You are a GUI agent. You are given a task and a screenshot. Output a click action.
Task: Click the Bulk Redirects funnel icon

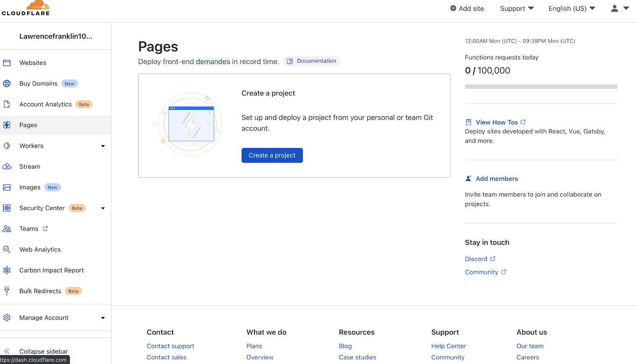pyautogui.click(x=7, y=291)
